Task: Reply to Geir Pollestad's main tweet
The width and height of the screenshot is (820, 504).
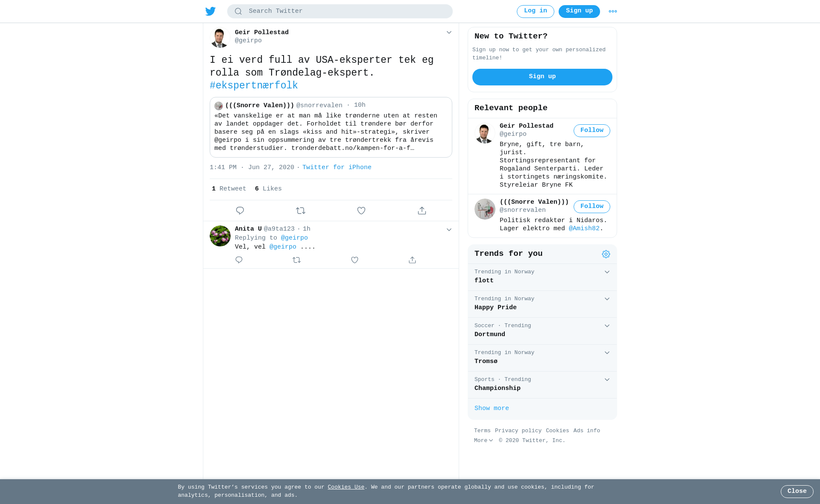Action: [x=240, y=211]
